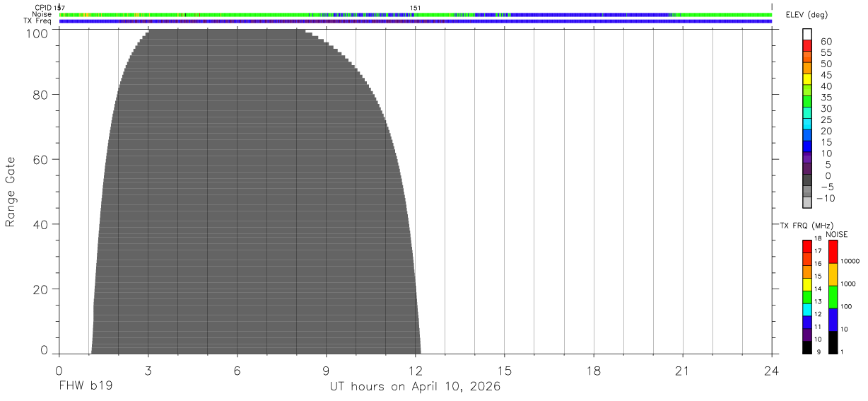Click the 'UT hours on April 10, 2026' label

point(415,387)
